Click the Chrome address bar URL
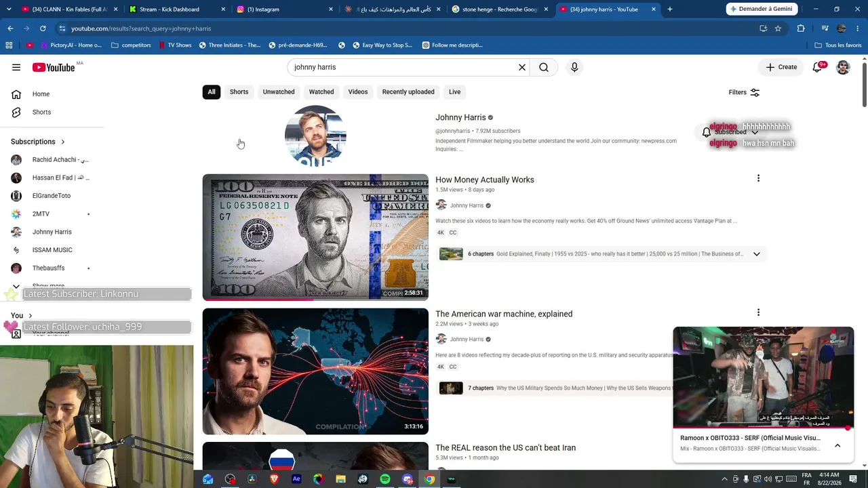This screenshot has height=488, width=868. 141,28
